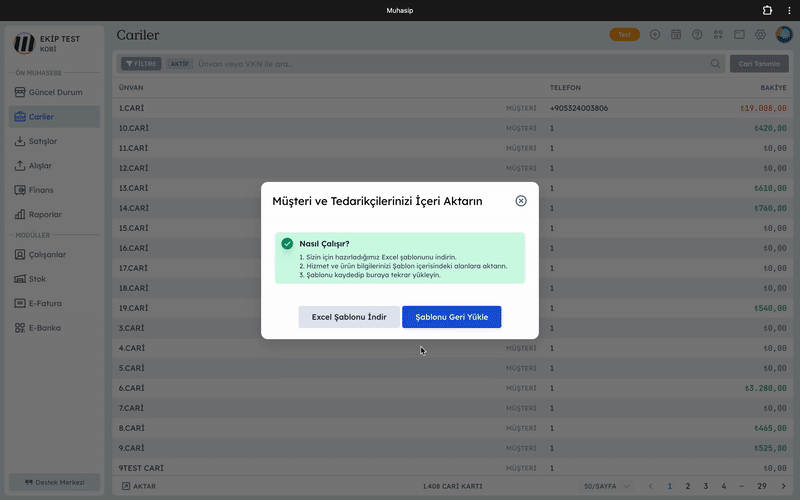Screen dimensions: 800x500
Task: Click the Ünvan veya VKN search field
Action: point(450,64)
